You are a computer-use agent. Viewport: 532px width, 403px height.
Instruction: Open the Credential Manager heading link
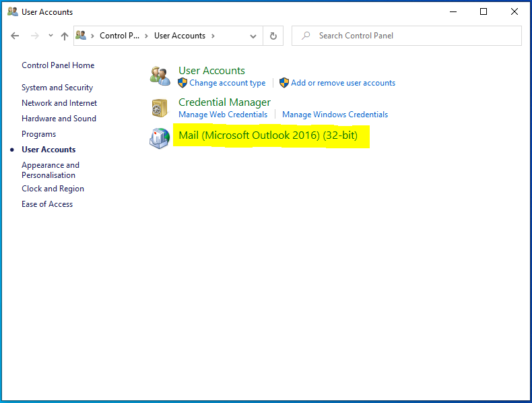click(x=225, y=102)
